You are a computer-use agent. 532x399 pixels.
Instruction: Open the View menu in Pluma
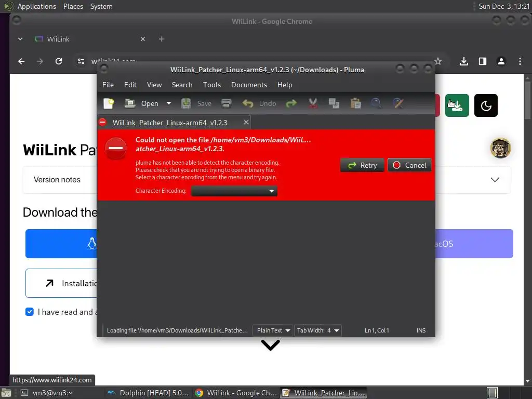(x=154, y=85)
